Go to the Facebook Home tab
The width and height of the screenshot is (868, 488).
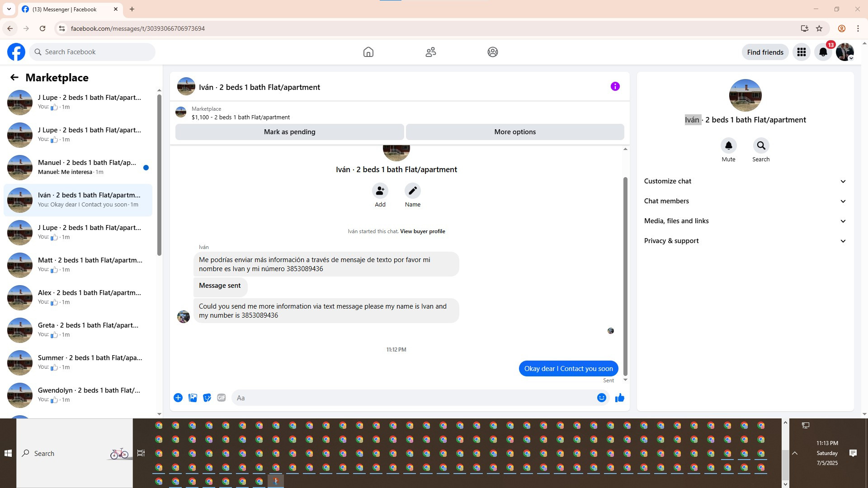(x=368, y=52)
